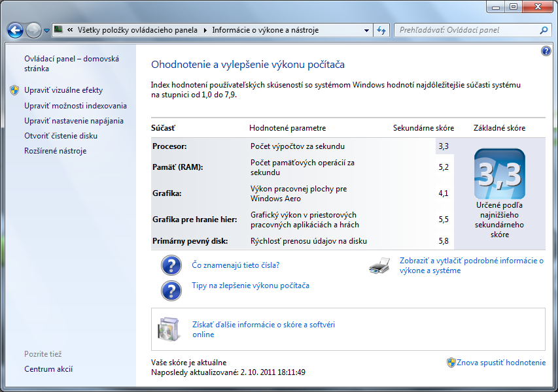Go back with the blue Back arrow
The width and height of the screenshot is (558, 392).
[15, 31]
